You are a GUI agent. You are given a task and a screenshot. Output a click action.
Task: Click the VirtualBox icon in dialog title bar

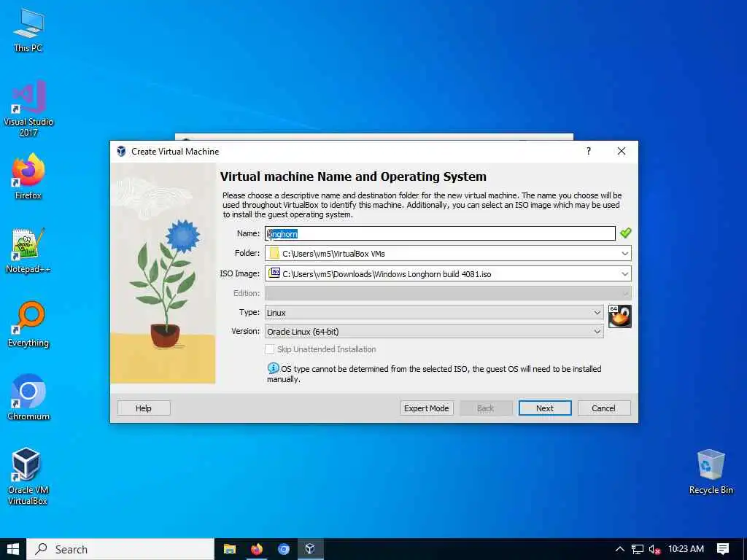click(122, 152)
